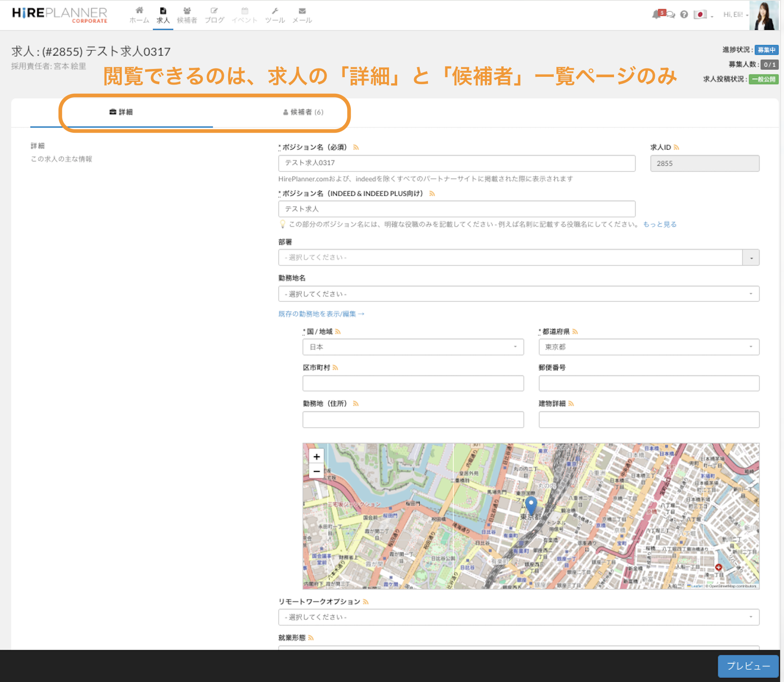Open the Japan flag language selector
Image resolution: width=784 pixels, height=682 pixels.
700,15
